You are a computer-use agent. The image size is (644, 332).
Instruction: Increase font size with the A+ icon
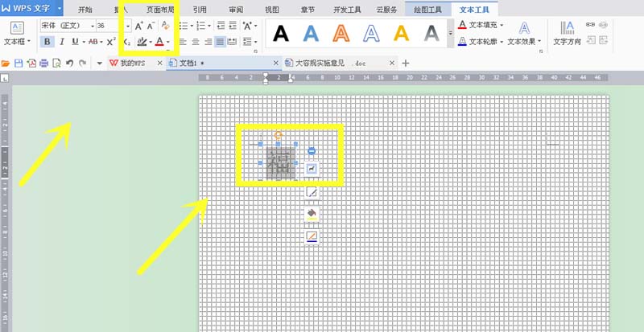point(138,26)
